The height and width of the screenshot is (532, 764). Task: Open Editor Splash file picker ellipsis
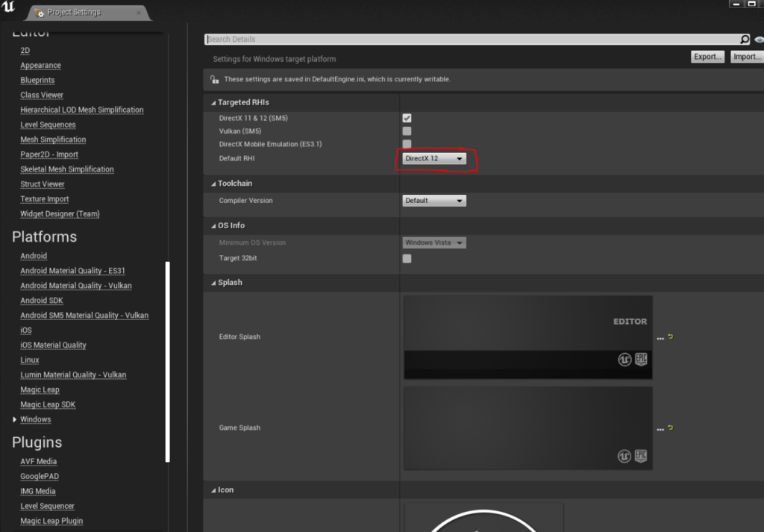pyautogui.click(x=660, y=338)
